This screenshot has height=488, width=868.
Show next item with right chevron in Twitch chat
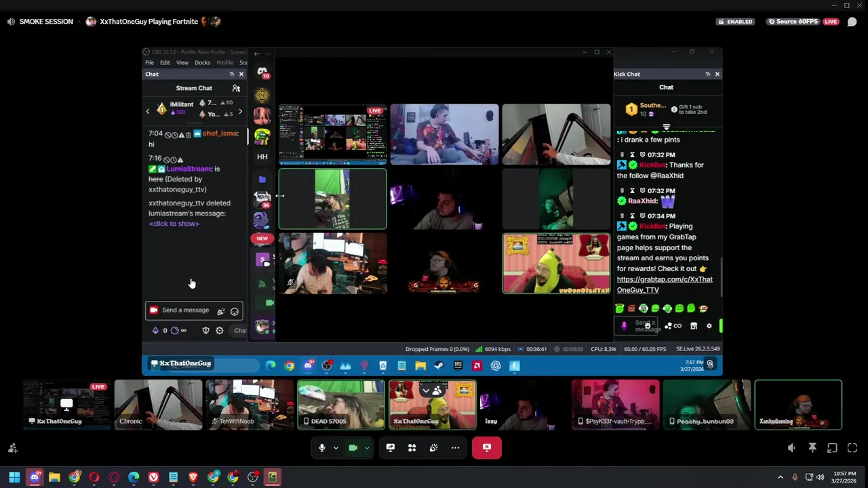click(240, 111)
